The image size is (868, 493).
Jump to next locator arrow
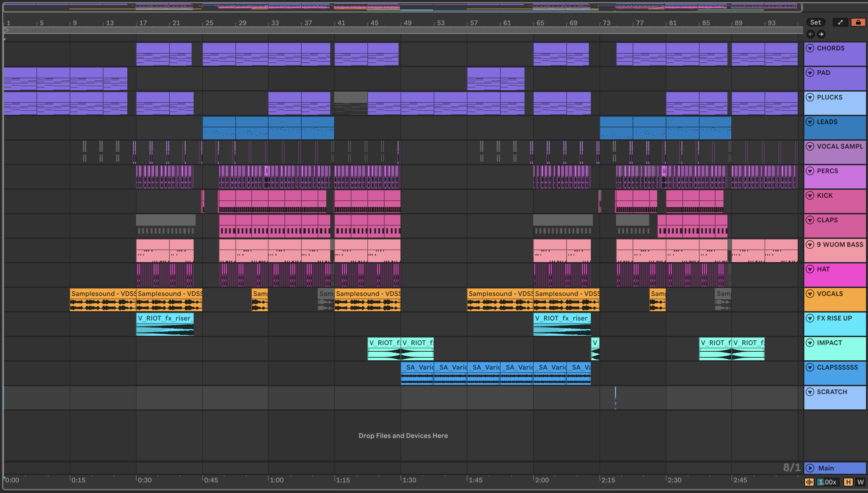pos(821,34)
